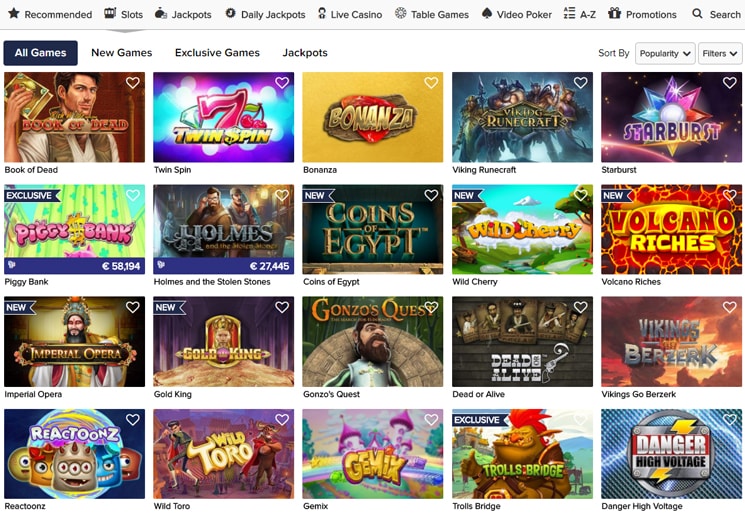
Task: Favorite the Wild Cherry game
Action: tap(580, 195)
